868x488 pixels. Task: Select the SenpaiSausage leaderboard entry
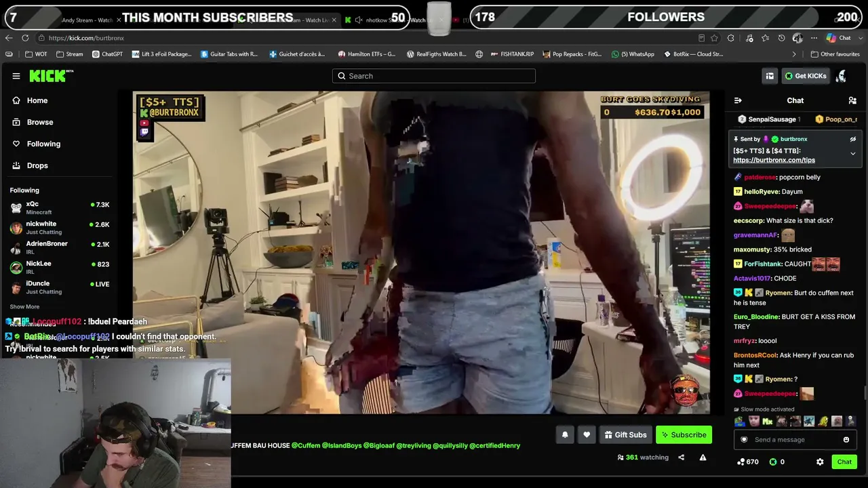click(x=770, y=119)
